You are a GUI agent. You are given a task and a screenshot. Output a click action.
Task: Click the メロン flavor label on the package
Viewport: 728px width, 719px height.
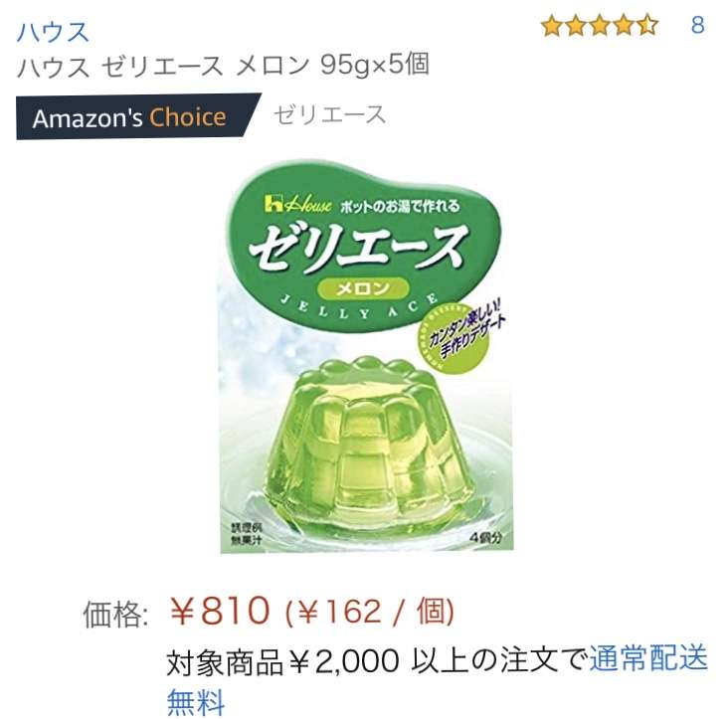tap(363, 288)
